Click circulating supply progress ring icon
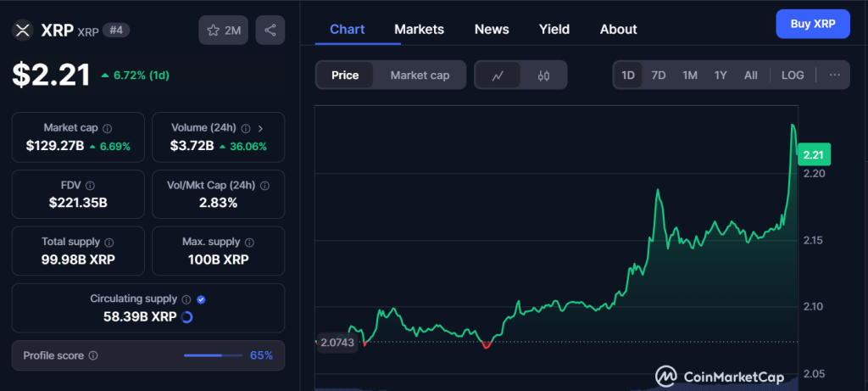The height and width of the screenshot is (391, 868). coord(187,317)
